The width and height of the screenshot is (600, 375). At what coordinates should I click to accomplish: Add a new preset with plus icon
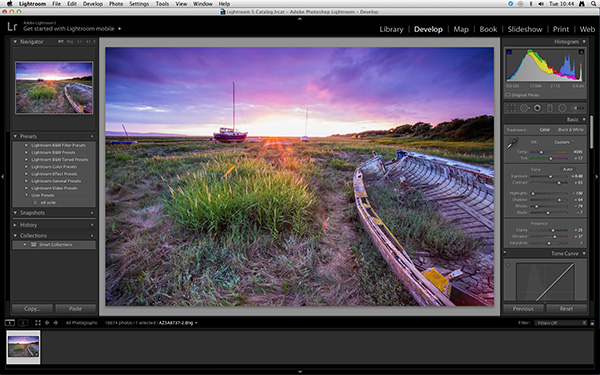coord(92,136)
